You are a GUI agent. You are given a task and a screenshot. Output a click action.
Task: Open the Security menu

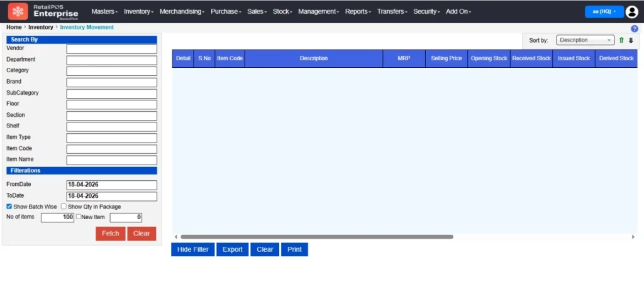point(426,11)
